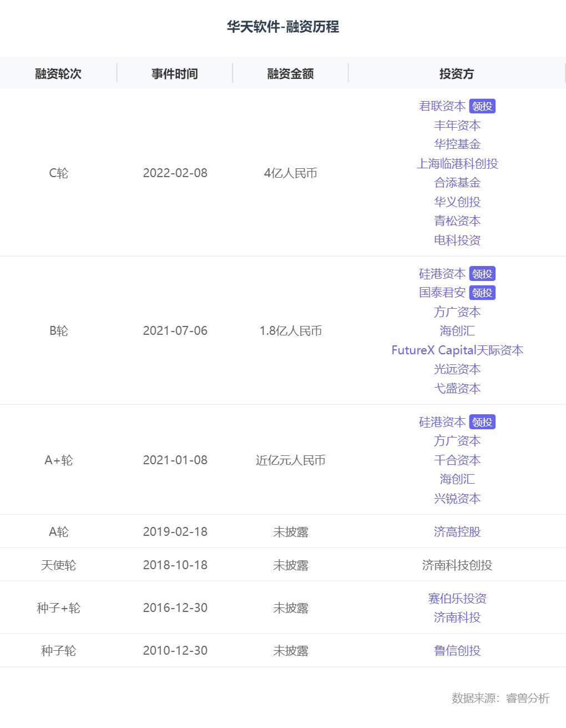Select 未披露 in the 种子轮 row
The image size is (566, 728).
coord(291,651)
